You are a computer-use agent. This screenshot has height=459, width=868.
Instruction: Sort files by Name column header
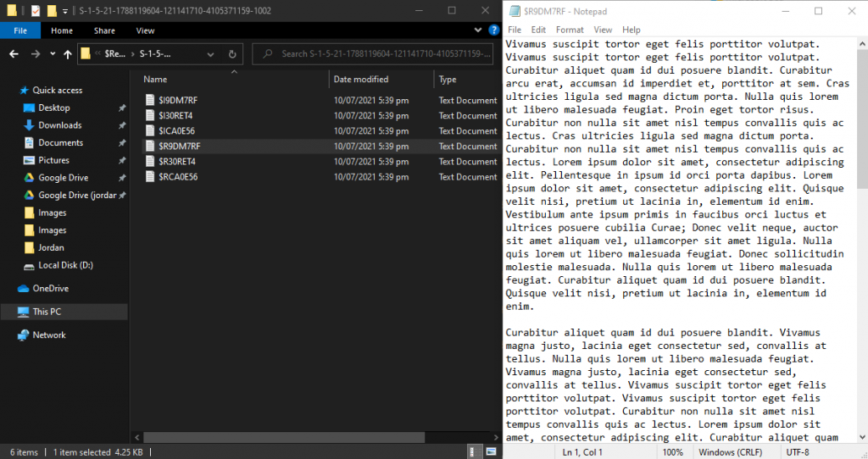(155, 80)
